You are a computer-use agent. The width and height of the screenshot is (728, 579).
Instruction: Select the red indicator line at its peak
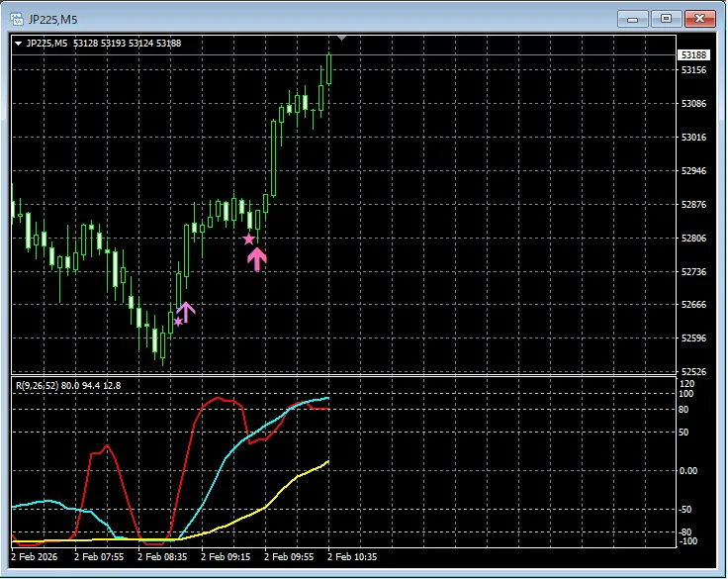223,399
